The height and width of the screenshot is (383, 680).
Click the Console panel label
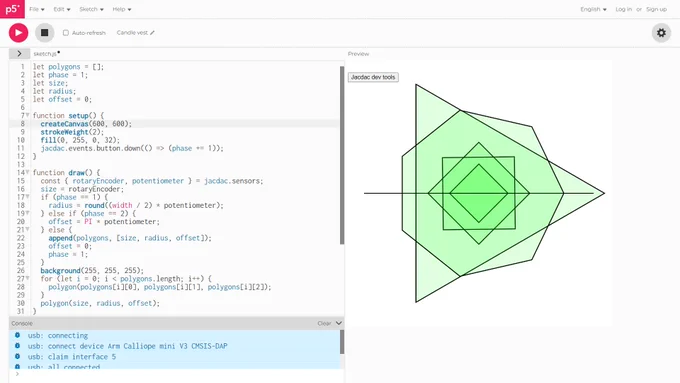click(22, 323)
